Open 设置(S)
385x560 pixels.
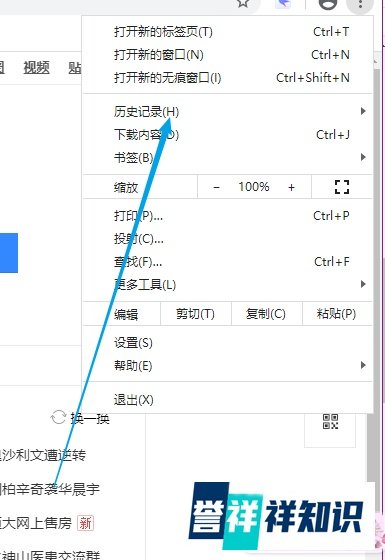[228, 343]
